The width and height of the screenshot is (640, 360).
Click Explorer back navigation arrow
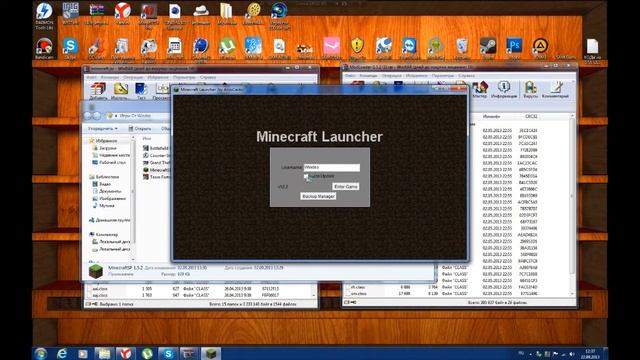pyautogui.click(x=88, y=116)
